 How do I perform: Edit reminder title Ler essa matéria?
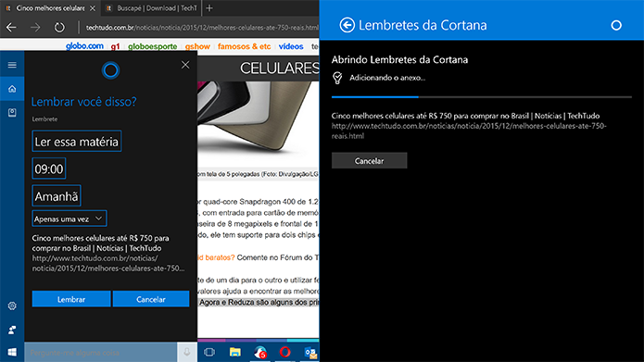77,141
